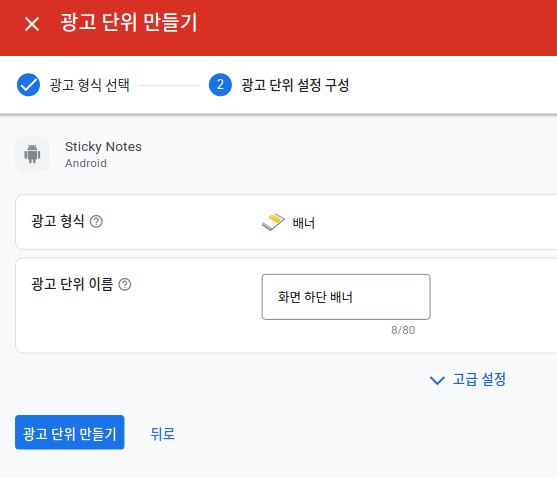Screen dimensions: 557x478
Task: Close the 광고 단위 만들기 dialog
Action: tap(32, 24)
